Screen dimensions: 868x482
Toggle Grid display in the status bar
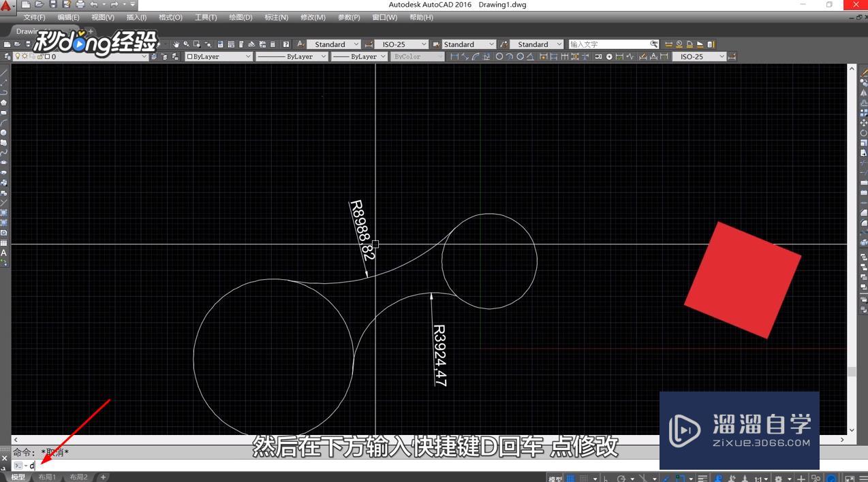[570, 475]
